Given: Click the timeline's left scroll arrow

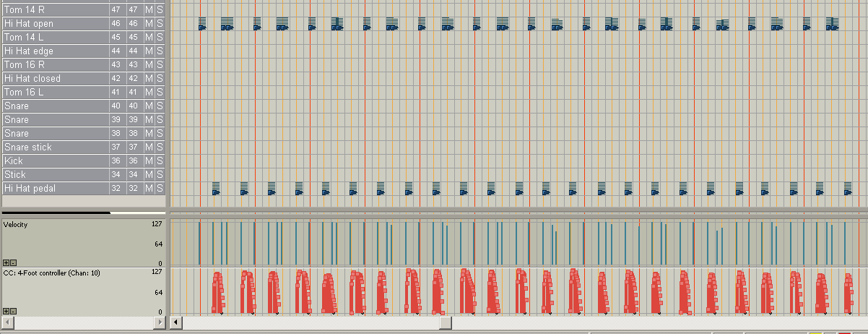Looking at the screenshot, I should click(175, 322).
